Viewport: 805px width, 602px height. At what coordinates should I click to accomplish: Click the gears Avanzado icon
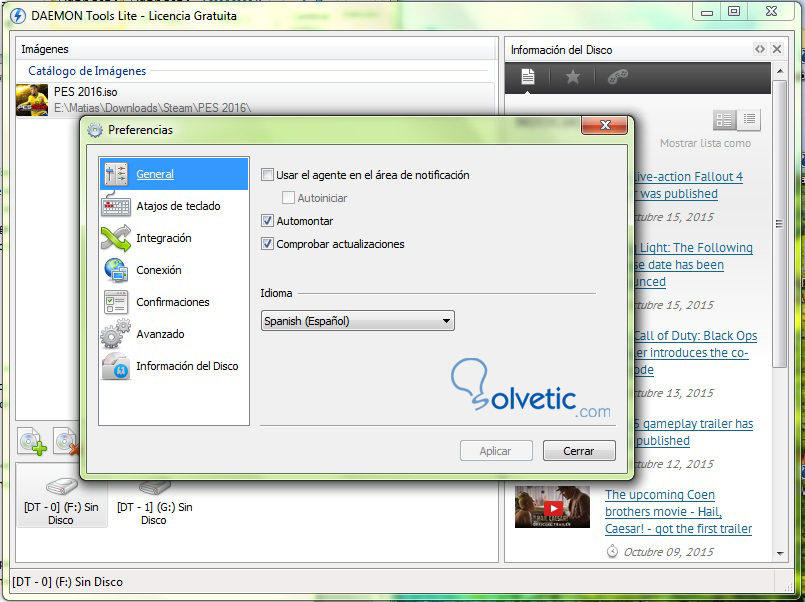point(116,334)
